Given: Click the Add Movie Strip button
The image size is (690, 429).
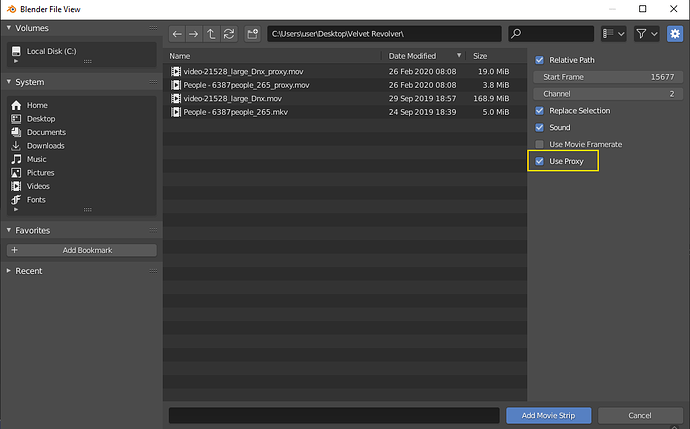Looking at the screenshot, I should point(548,415).
